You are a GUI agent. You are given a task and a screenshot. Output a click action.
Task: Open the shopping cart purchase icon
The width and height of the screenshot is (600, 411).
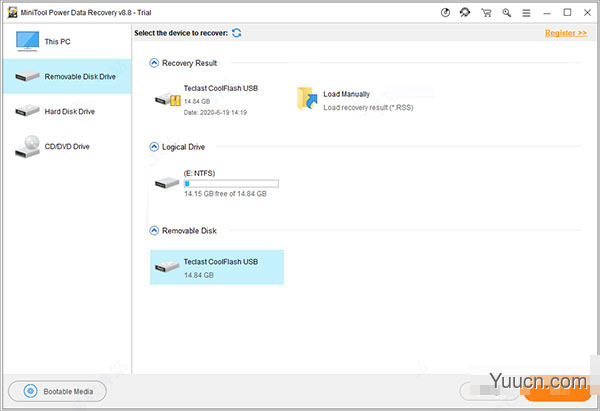[x=486, y=13]
